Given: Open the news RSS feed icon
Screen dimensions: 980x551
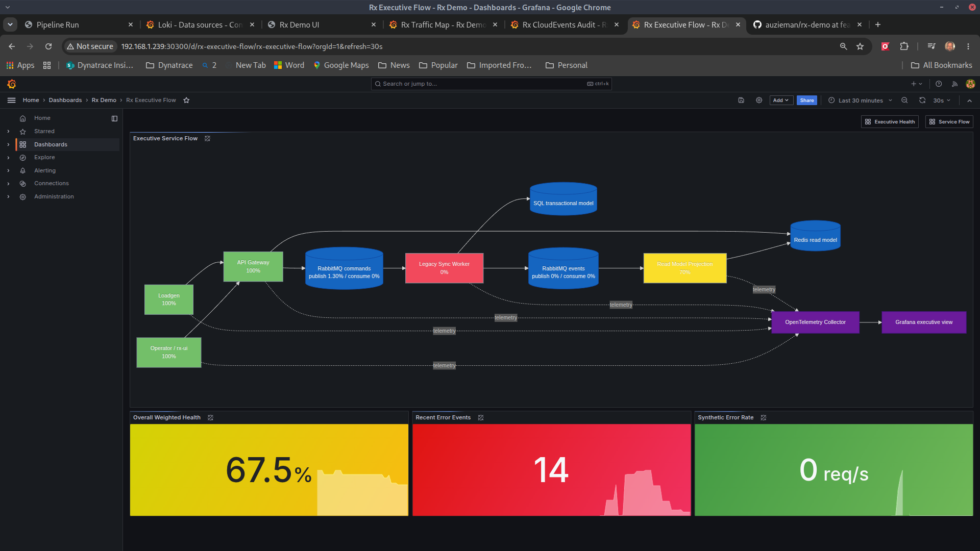Looking at the screenshot, I should point(954,84).
